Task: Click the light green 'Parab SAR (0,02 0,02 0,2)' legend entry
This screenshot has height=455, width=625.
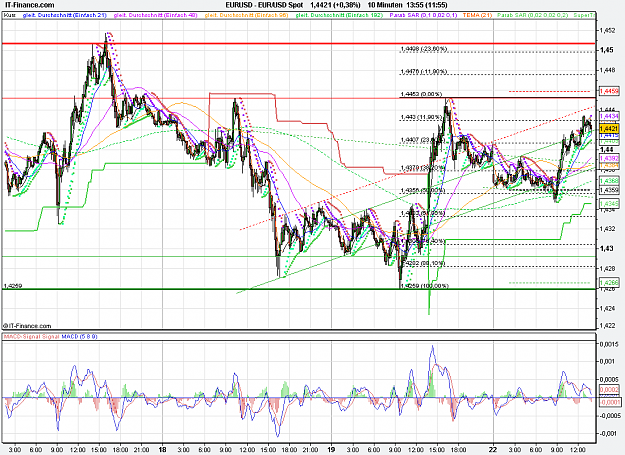Action: point(533,15)
